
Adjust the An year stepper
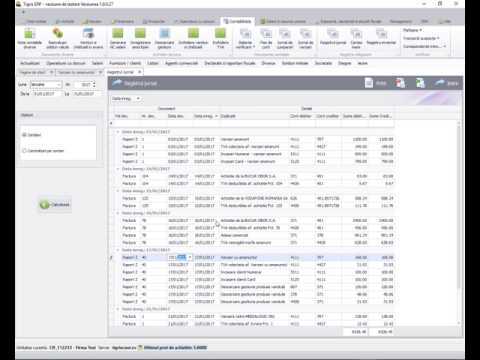pyautogui.click(x=94, y=85)
